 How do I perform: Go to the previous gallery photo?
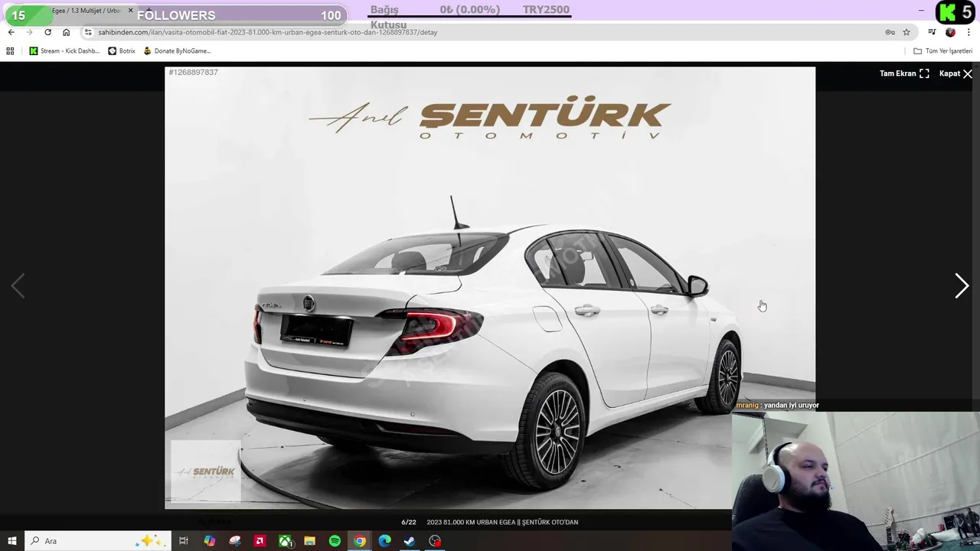click(18, 285)
